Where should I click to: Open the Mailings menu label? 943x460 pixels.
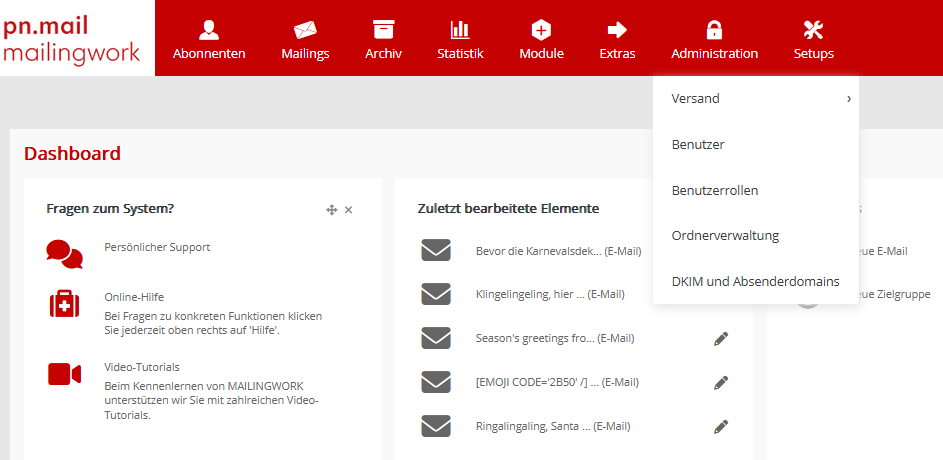pos(306,54)
